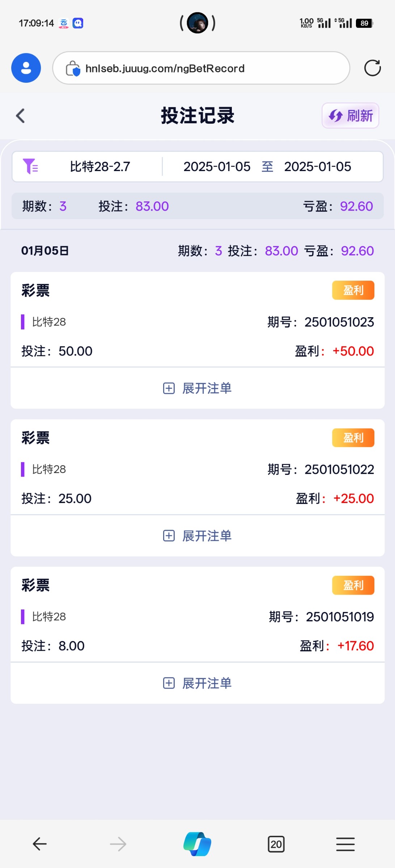Open the tabs counter showing 20
This screenshot has width=395, height=868.
276,844
